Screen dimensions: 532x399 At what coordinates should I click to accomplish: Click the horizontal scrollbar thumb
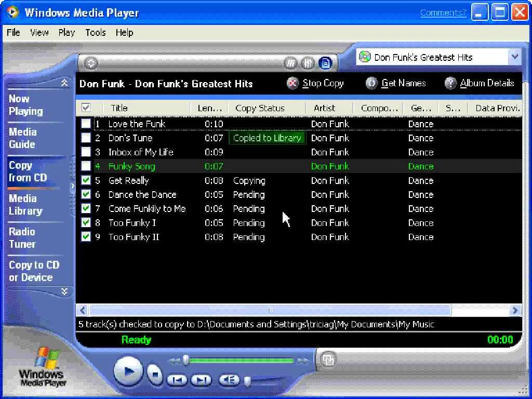tap(270, 310)
